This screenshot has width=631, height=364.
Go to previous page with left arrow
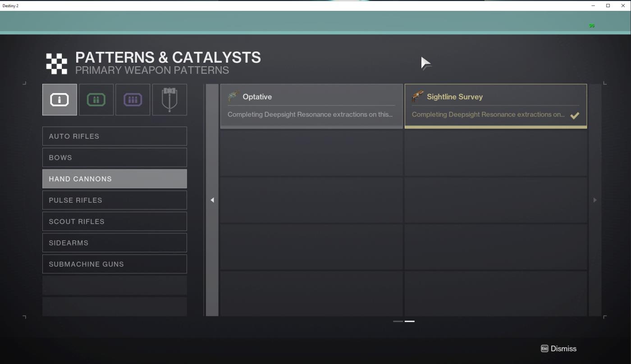click(x=212, y=200)
